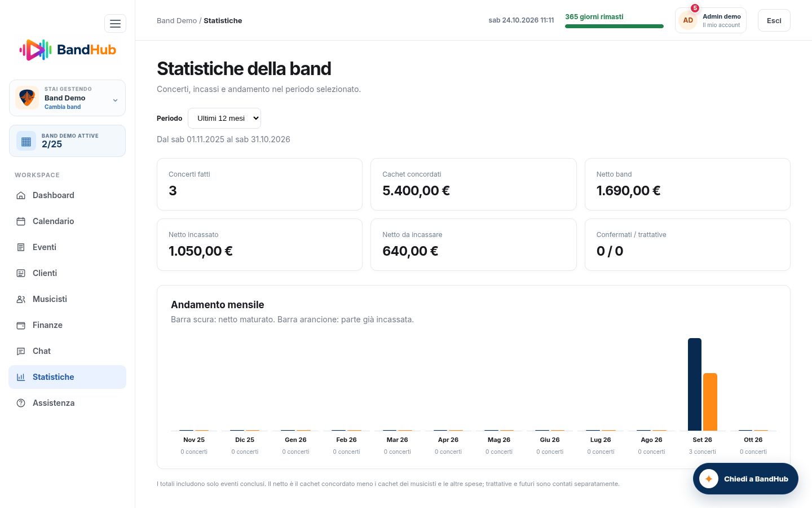Viewport: 812px width, 508px height.
Task: Click the Musicisti people icon
Action: [21, 299]
